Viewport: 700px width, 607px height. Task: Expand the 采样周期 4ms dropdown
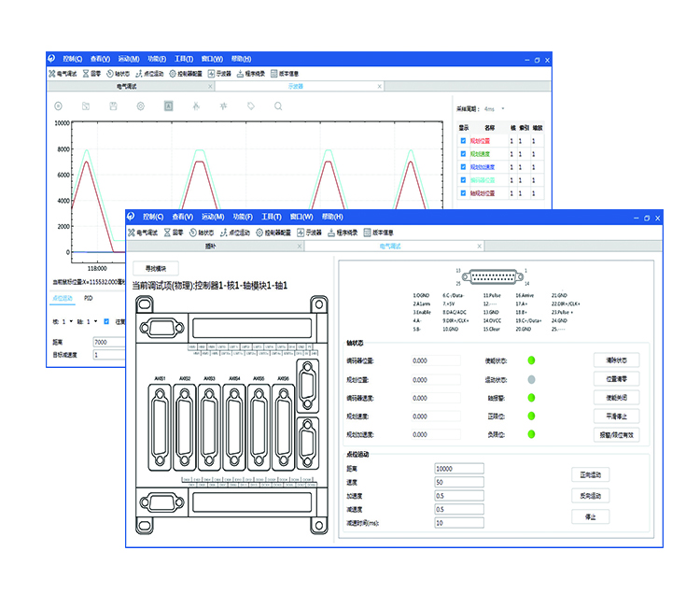coord(504,108)
